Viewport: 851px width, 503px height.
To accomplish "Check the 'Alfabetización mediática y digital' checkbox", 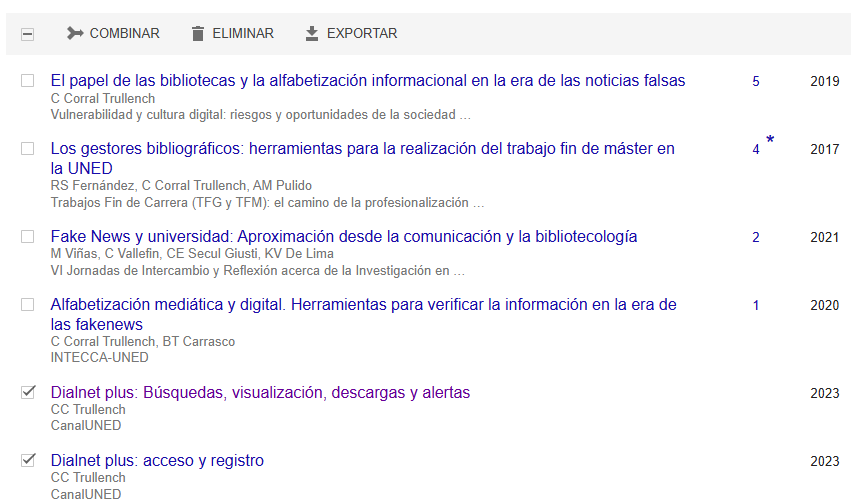I will pos(28,305).
